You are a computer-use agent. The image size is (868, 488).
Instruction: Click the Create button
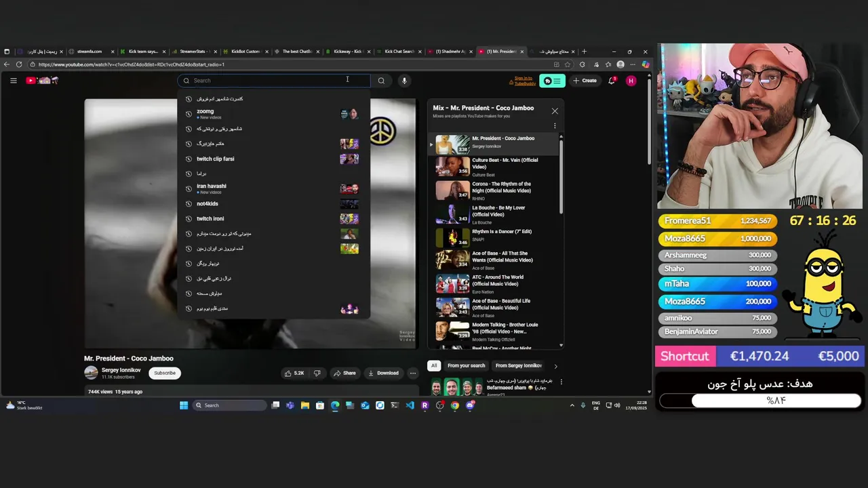585,81
